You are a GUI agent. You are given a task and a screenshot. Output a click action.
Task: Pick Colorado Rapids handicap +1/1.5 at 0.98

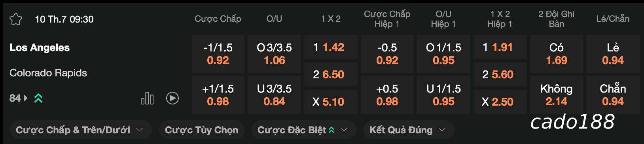coord(218,95)
